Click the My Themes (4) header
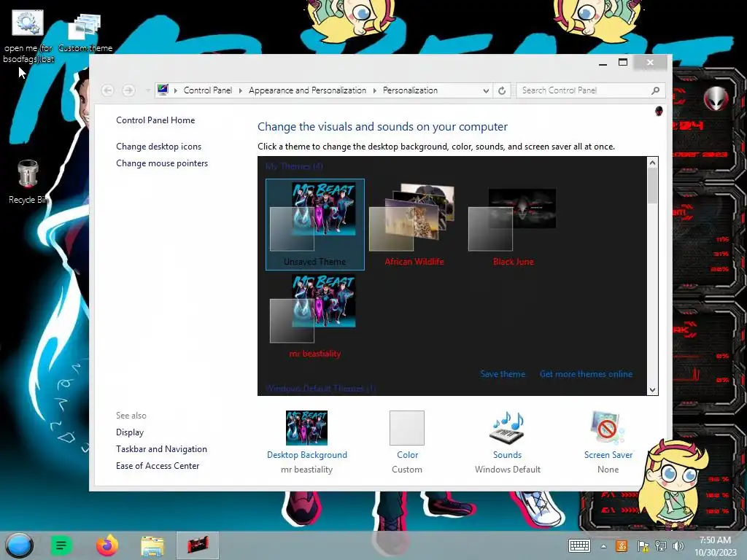The height and width of the screenshot is (560, 747). click(x=294, y=166)
